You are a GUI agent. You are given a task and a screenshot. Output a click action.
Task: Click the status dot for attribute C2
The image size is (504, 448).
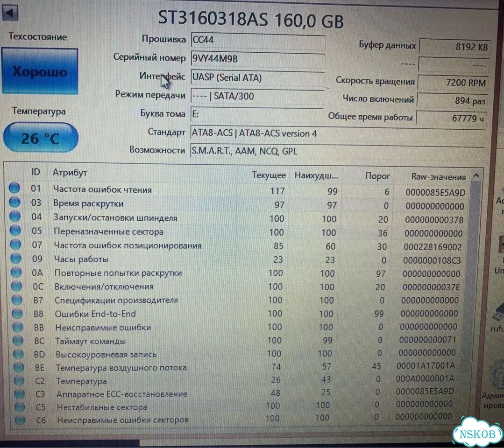pos(19,381)
